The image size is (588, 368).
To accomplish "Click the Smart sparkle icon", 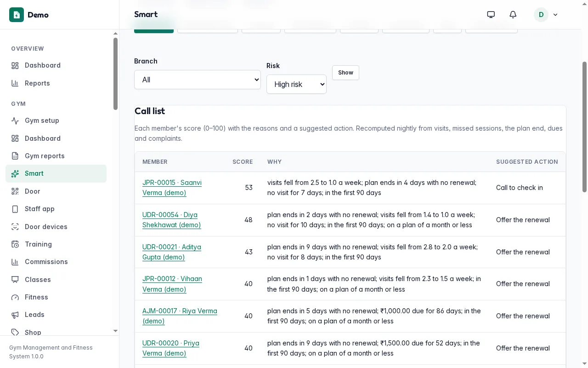I will (15, 173).
